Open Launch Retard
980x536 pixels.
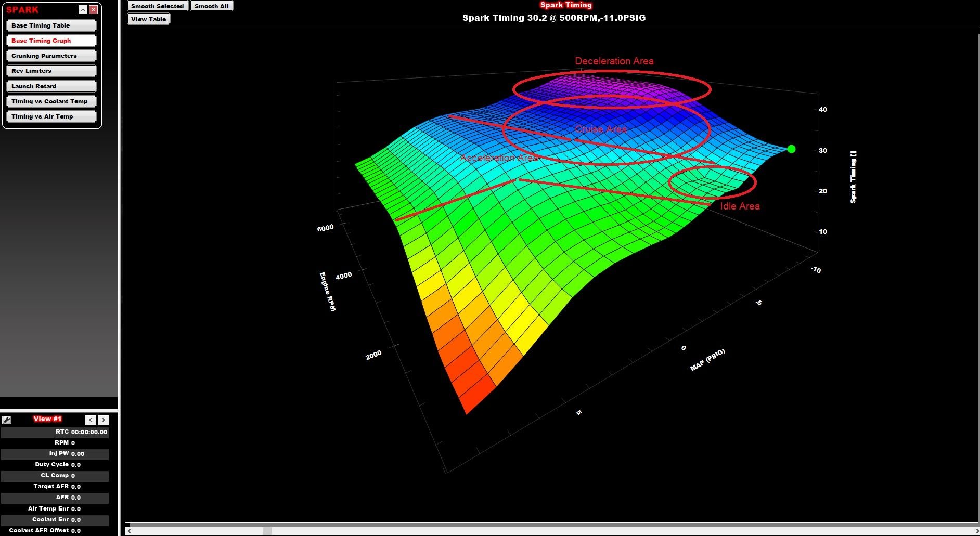click(51, 86)
